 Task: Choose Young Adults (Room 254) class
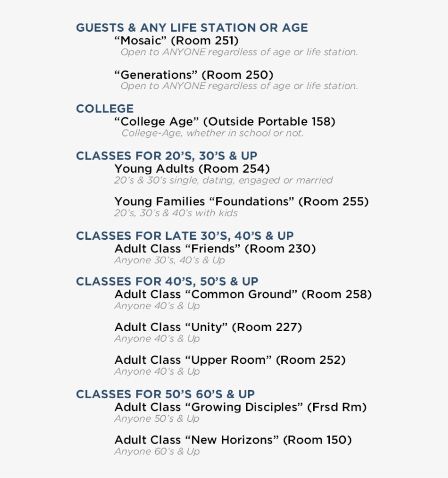[192, 169]
